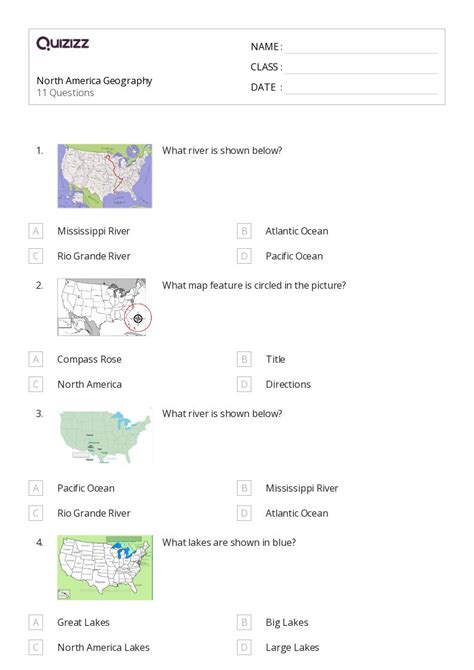Click the DATE input line
This screenshot has height=670, width=474.
(x=361, y=88)
